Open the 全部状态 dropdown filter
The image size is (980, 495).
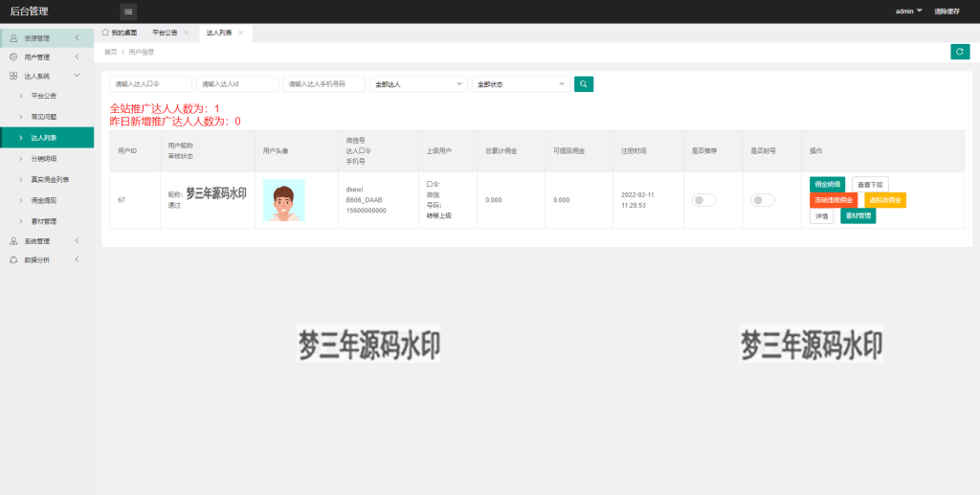coord(522,83)
